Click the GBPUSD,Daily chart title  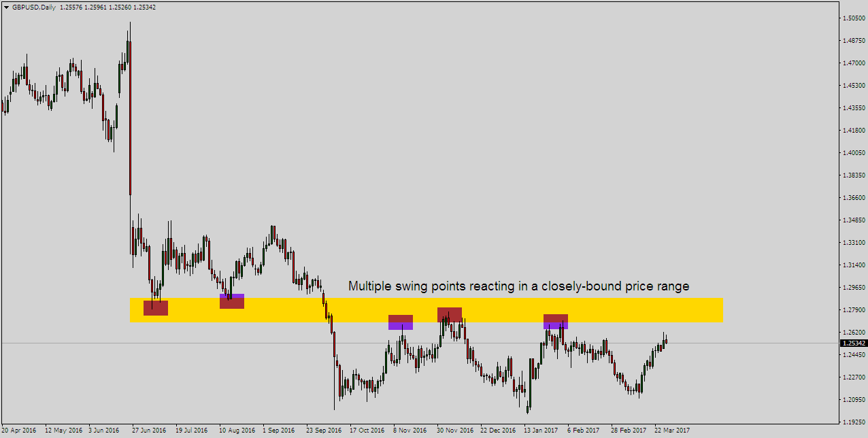coord(34,7)
